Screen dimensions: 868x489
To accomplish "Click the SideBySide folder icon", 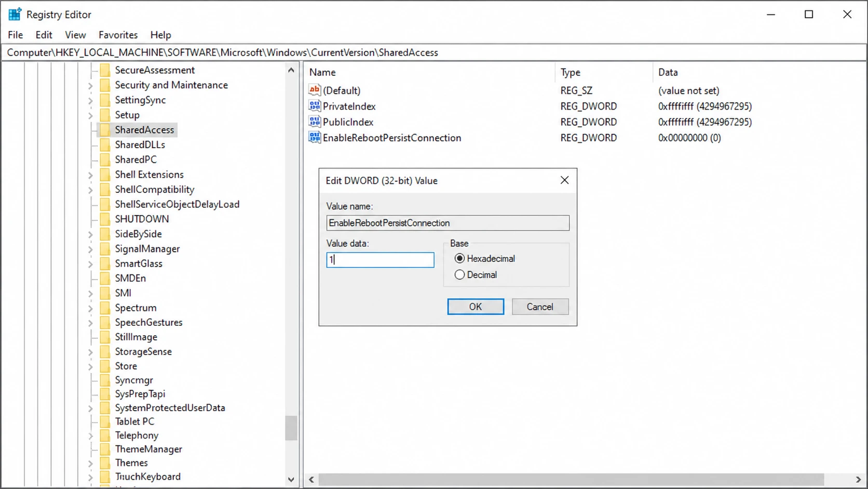I will click(x=105, y=234).
